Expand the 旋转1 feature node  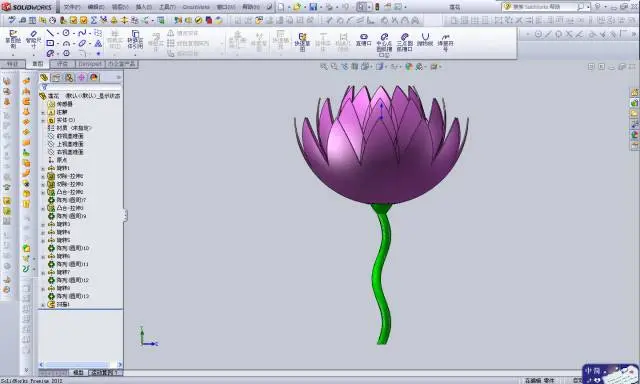tap(43, 169)
